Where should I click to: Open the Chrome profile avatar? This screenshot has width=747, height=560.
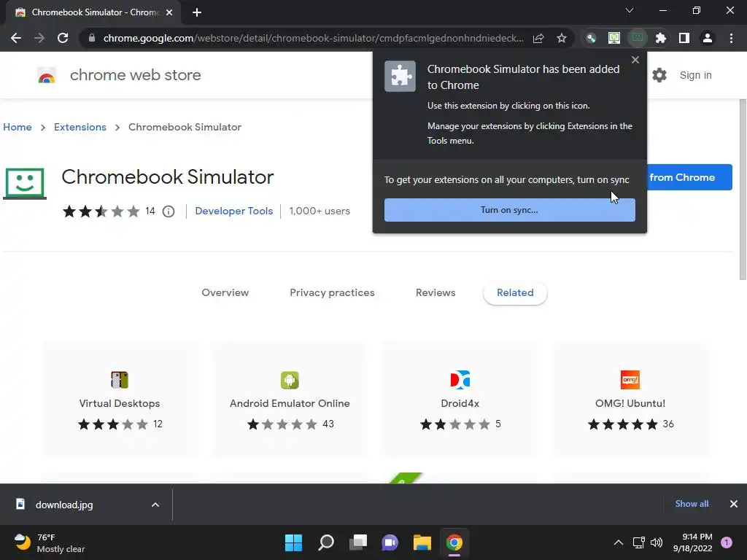(708, 38)
